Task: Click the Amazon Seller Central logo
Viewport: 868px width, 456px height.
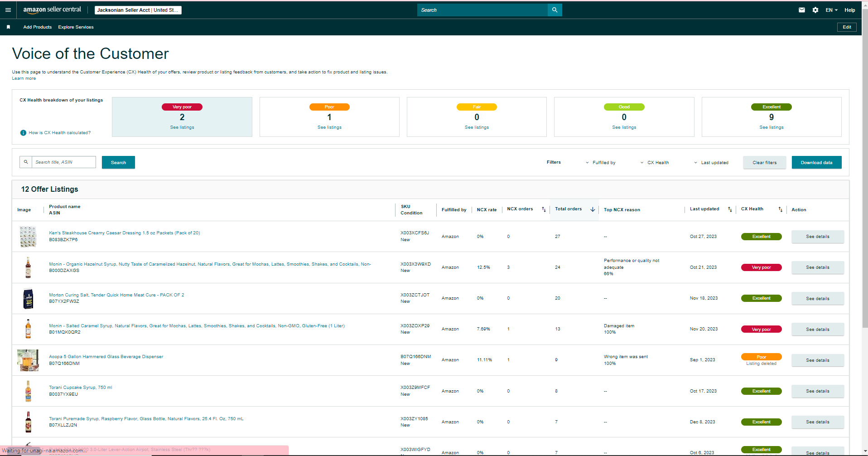Action: point(52,10)
